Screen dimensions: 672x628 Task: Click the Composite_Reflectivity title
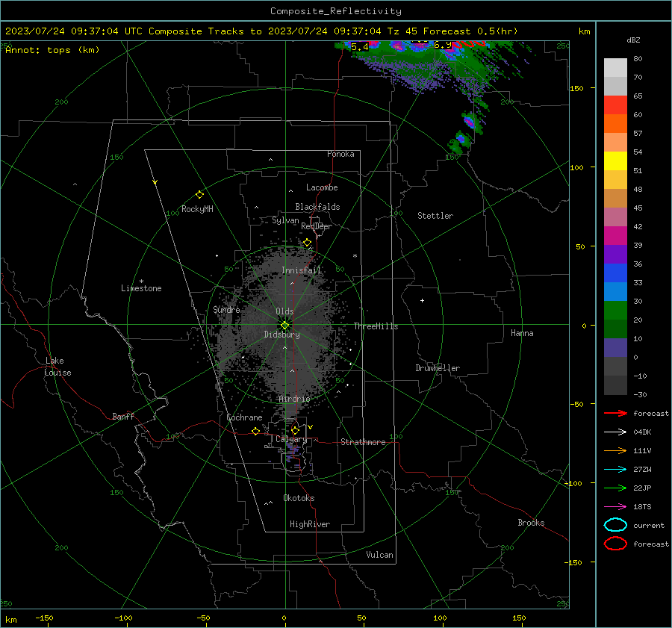click(336, 11)
